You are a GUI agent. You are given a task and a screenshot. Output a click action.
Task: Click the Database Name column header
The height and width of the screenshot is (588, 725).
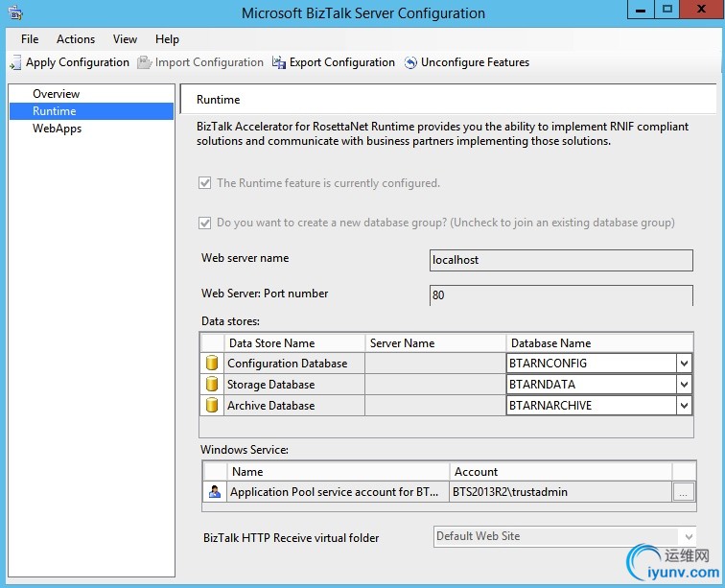point(599,342)
